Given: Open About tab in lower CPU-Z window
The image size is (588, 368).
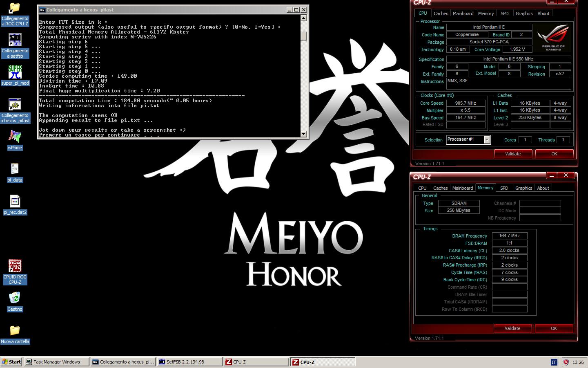Looking at the screenshot, I should [x=543, y=188].
